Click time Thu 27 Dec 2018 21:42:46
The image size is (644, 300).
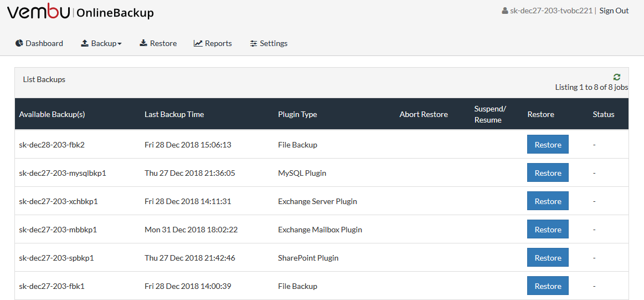[190, 258]
